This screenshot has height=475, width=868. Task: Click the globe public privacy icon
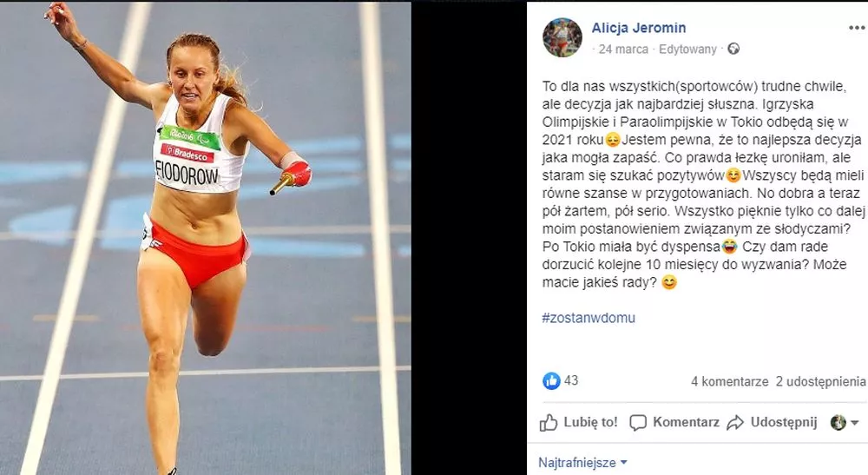pyautogui.click(x=733, y=49)
